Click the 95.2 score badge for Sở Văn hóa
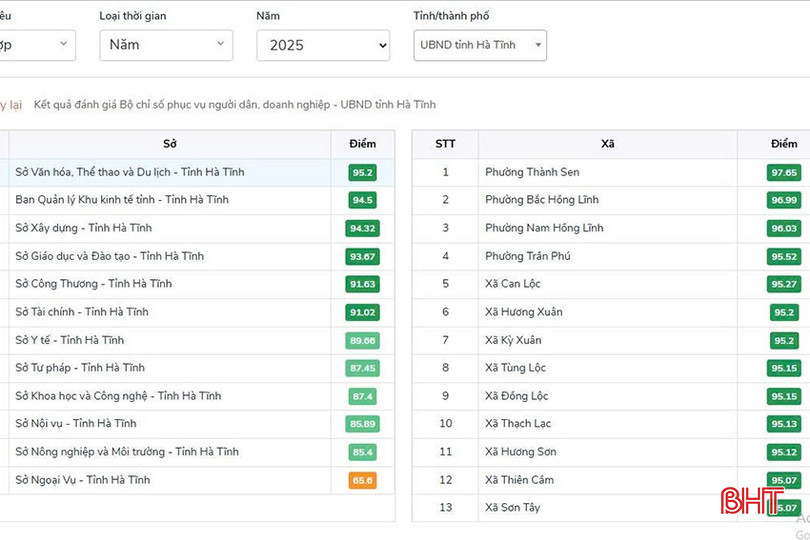Screen dimensions: 810x540 click(x=362, y=172)
